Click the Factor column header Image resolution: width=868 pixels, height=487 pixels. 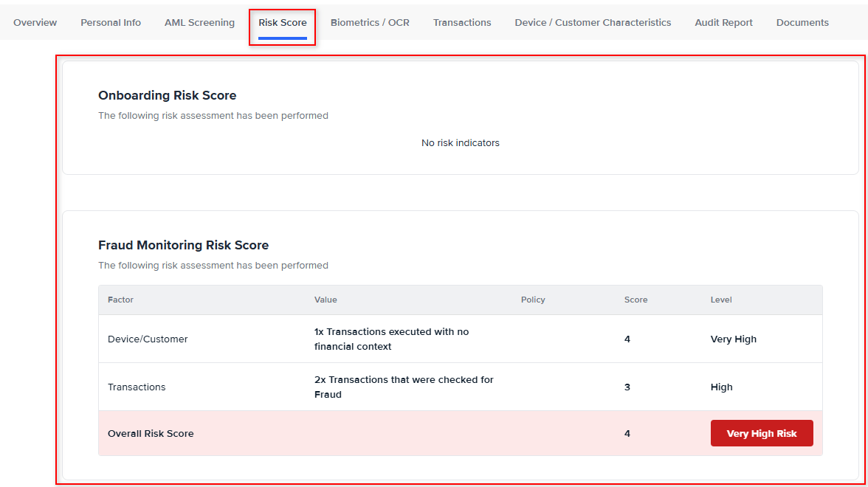120,300
